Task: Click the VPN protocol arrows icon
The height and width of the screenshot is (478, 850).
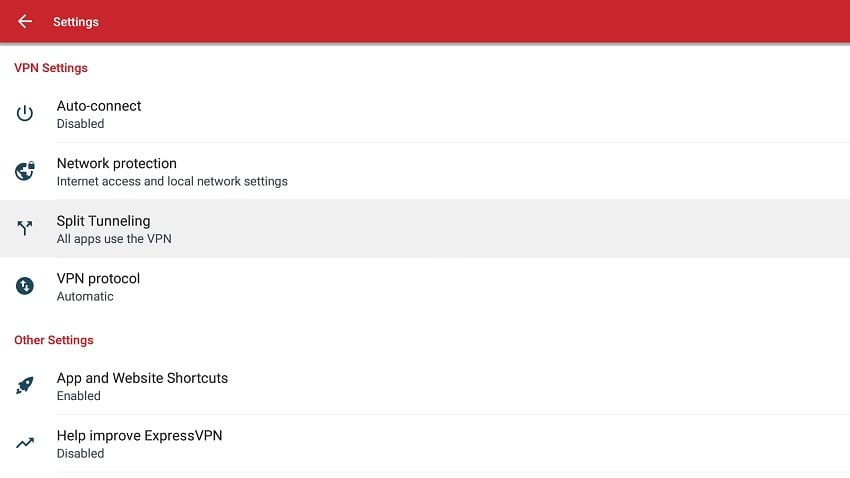Action: tap(25, 286)
